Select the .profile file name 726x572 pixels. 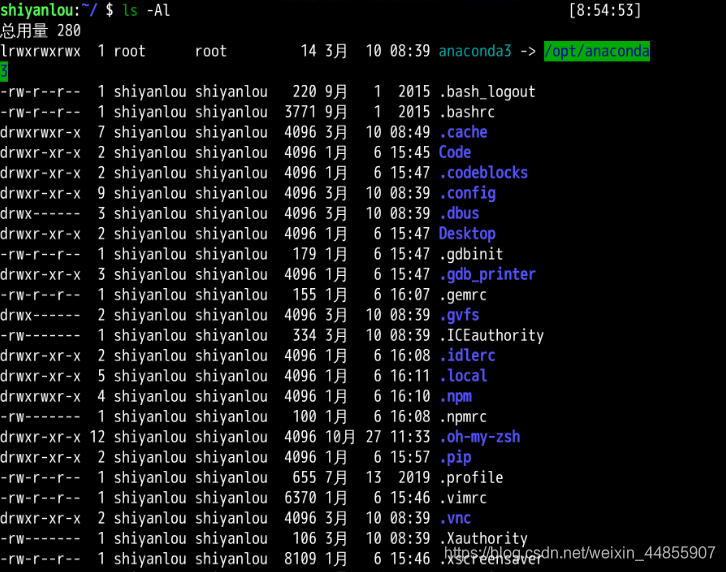471,478
